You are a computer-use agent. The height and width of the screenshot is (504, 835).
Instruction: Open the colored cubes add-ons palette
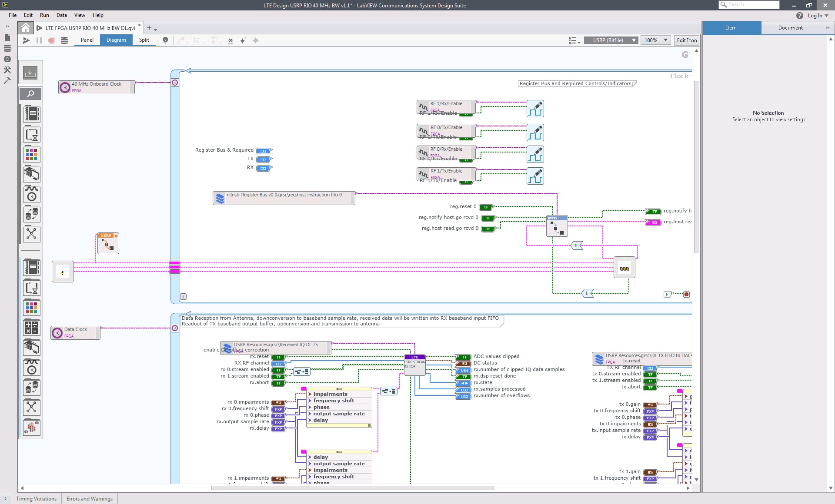(x=31, y=428)
